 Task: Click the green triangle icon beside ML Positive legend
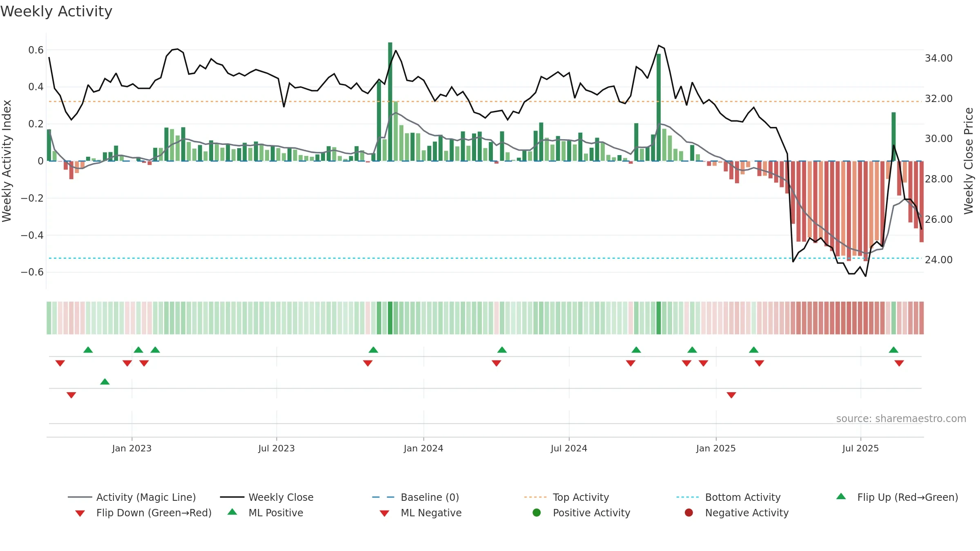pyautogui.click(x=232, y=512)
